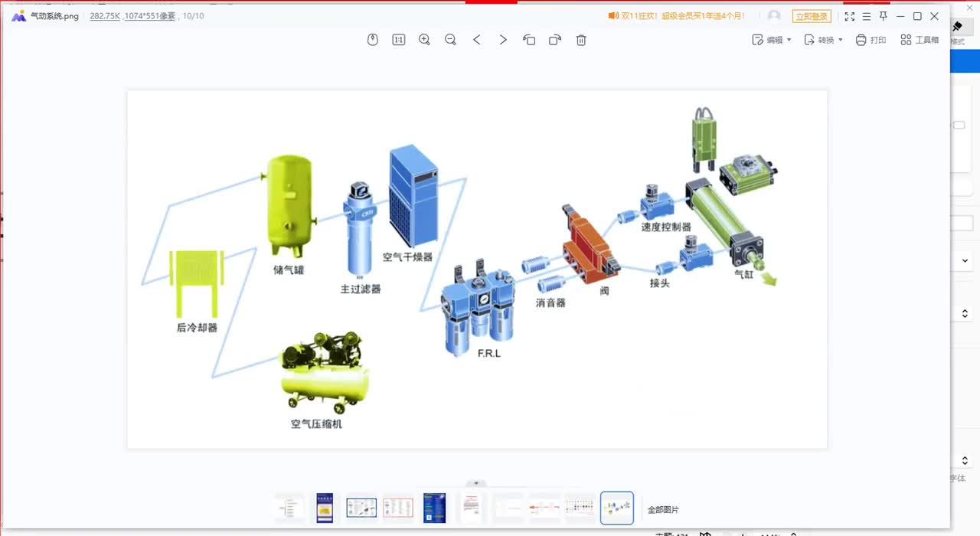This screenshot has width=980, height=536.
Task: Click the 立即登录 login button
Action: coord(812,16)
